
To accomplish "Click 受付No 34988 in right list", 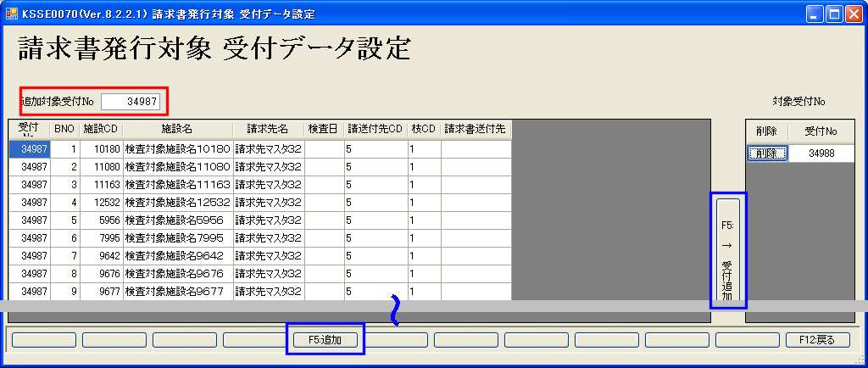I will click(821, 153).
